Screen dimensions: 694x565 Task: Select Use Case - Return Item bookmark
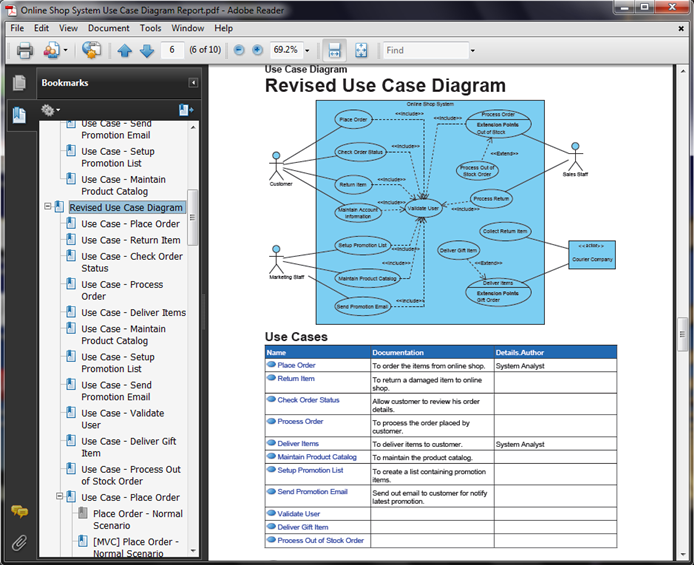131,240
